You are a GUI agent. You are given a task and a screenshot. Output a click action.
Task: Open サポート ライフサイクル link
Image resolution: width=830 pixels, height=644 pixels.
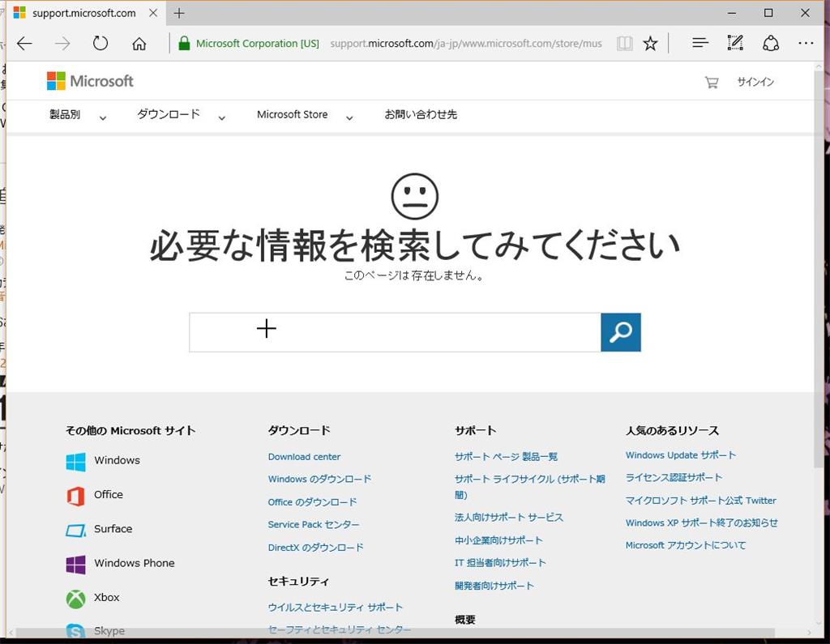click(x=530, y=487)
